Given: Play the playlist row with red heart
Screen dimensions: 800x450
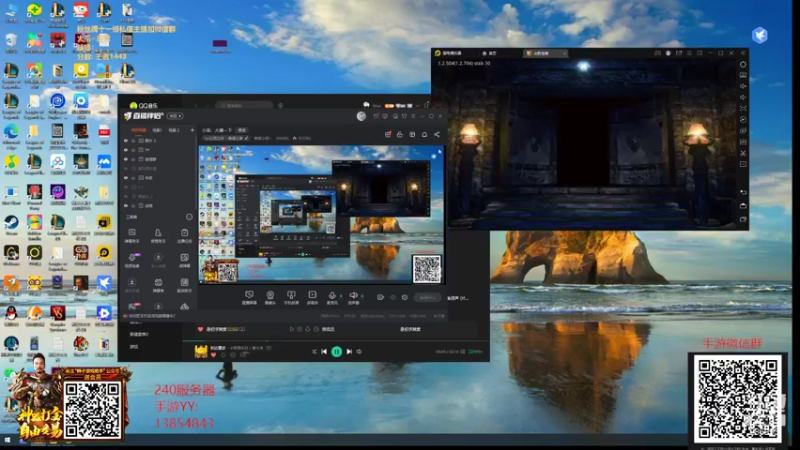Looking at the screenshot, I should pos(292,329).
